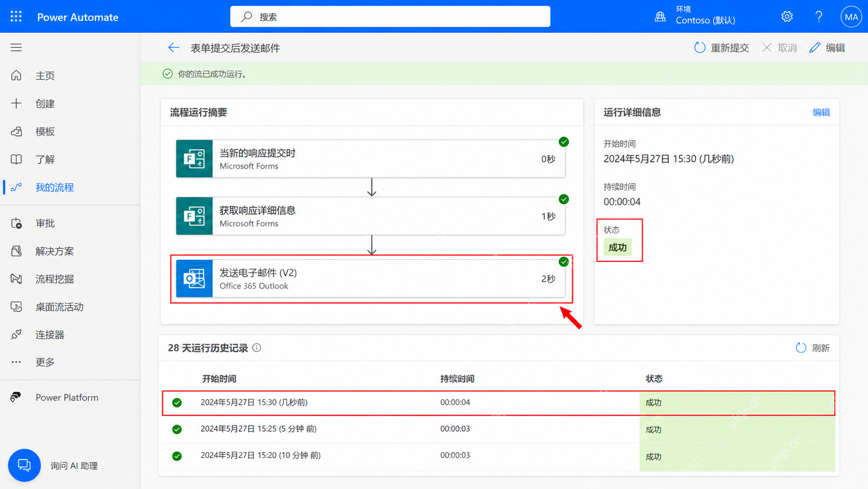This screenshot has width=868, height=489.
Task: Open the 桌面流活动 desktop flow icon
Action: pos(16,307)
